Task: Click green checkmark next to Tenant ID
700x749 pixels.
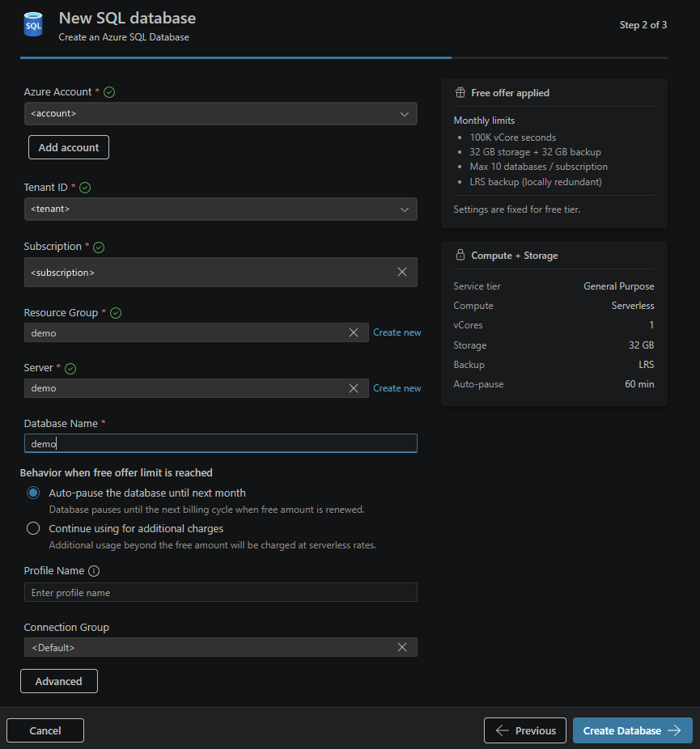Action: [x=85, y=188]
